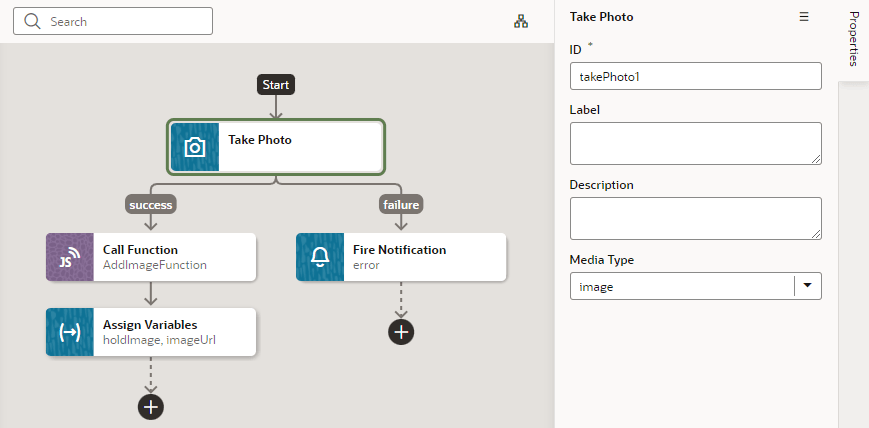869x428 pixels.
Task: Open the Media Type dropdown arrow
Action: click(807, 286)
